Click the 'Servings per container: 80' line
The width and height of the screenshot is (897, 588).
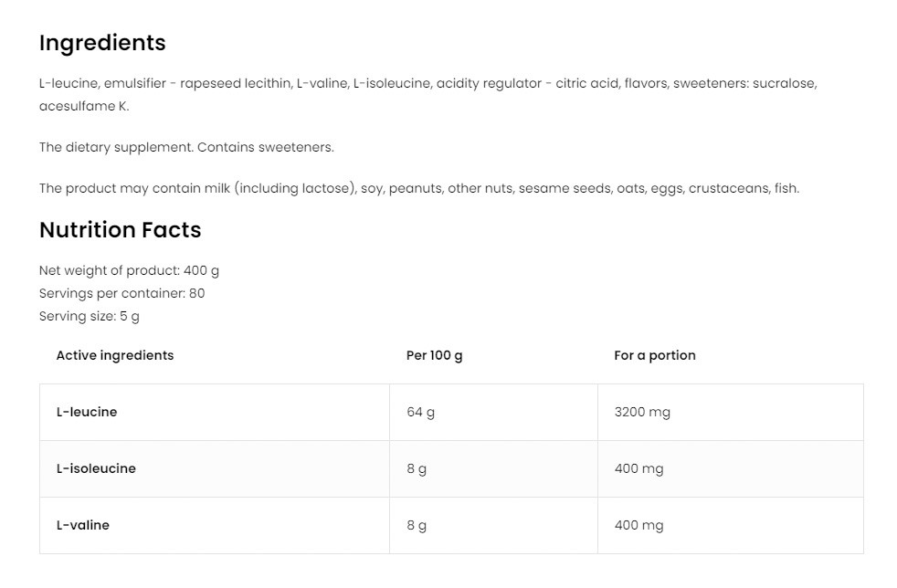[x=121, y=293]
